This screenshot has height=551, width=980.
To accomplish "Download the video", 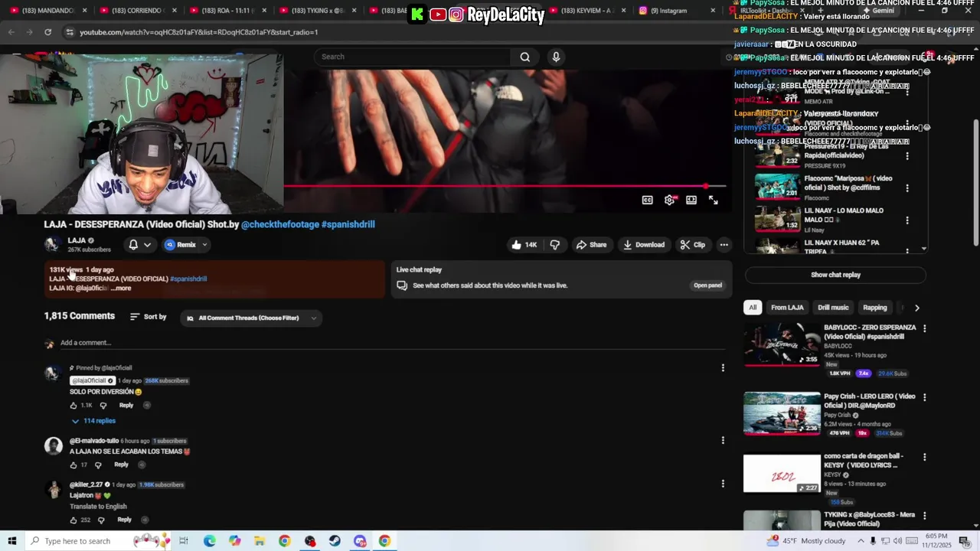I will [644, 245].
